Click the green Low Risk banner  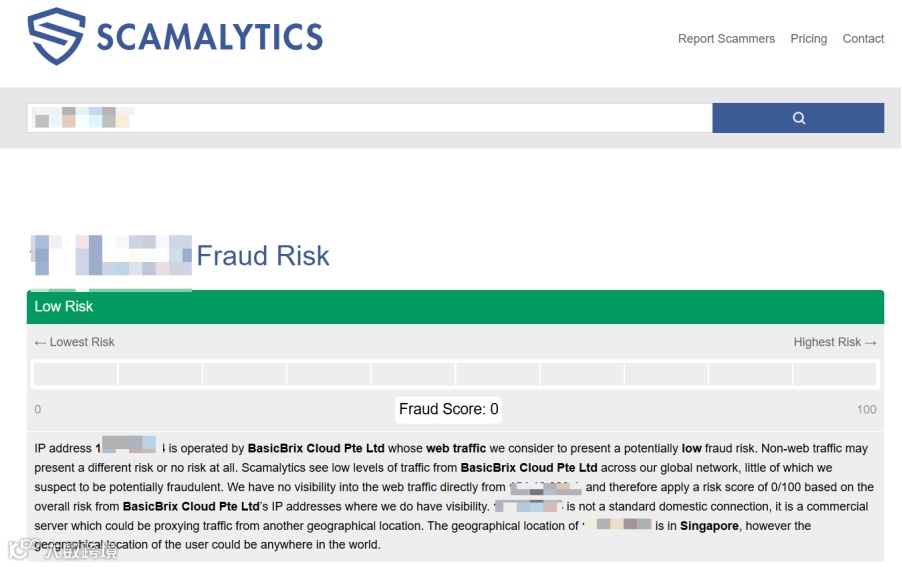[455, 307]
